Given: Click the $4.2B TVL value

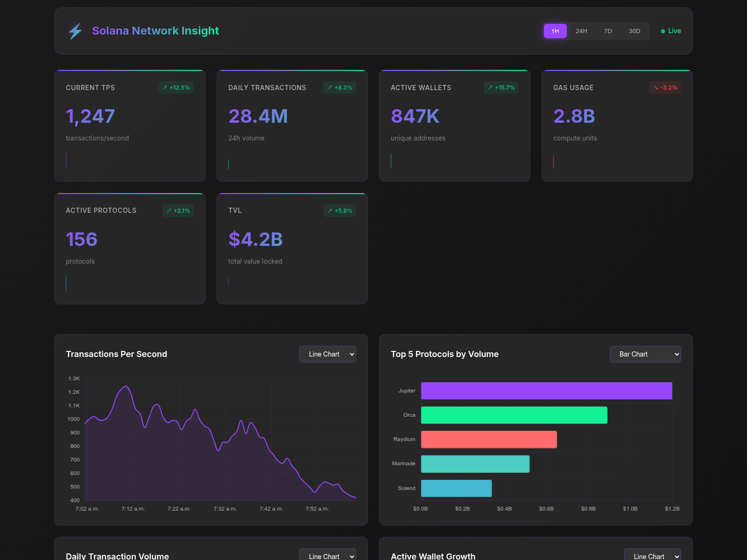Looking at the screenshot, I should pyautogui.click(x=255, y=239).
